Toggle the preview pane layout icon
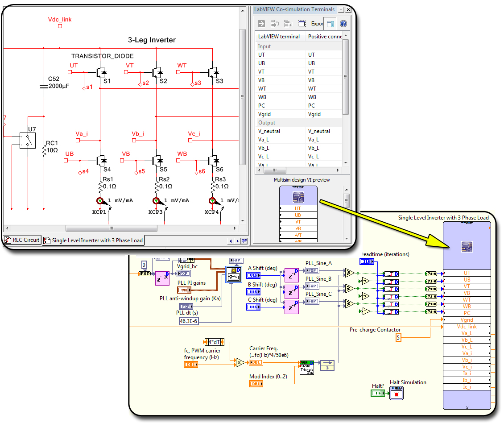 point(330,24)
